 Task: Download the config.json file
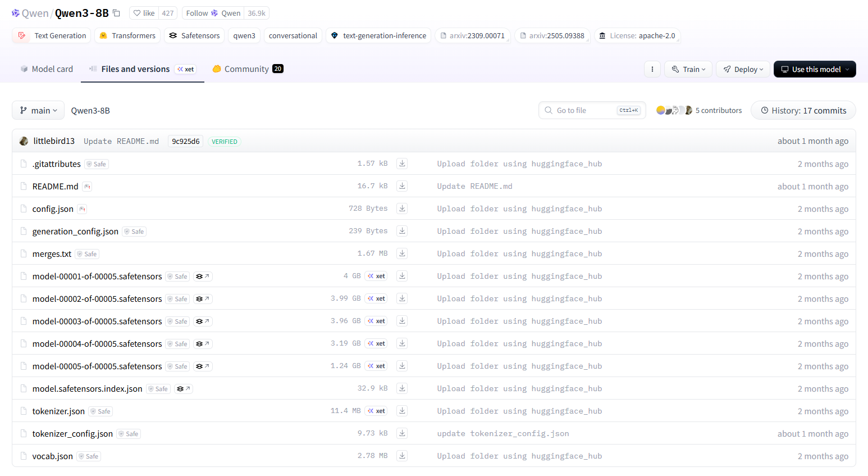[402, 208]
